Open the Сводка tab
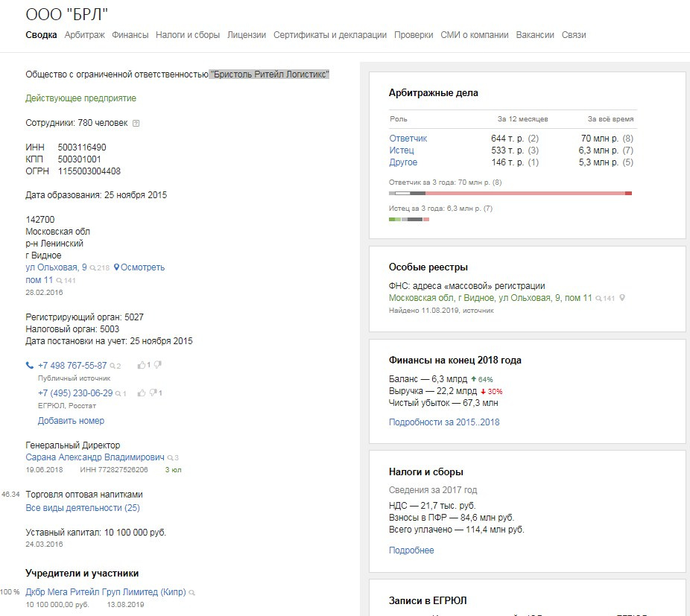 pyautogui.click(x=41, y=35)
